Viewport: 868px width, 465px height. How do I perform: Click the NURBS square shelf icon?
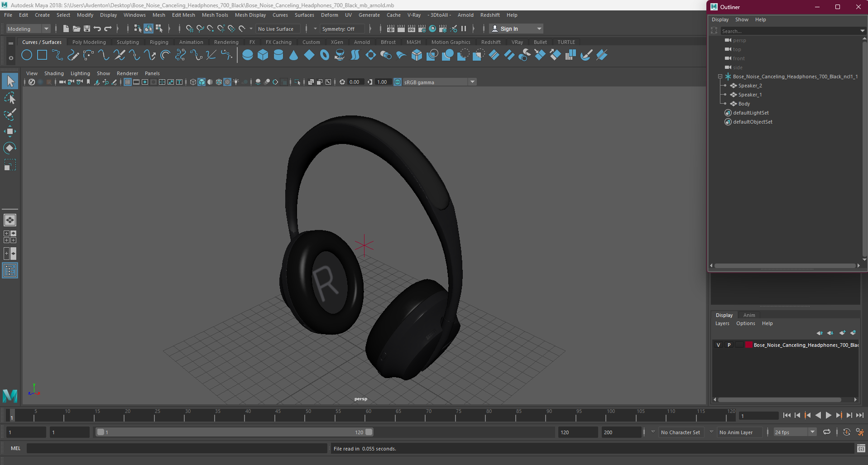click(42, 55)
